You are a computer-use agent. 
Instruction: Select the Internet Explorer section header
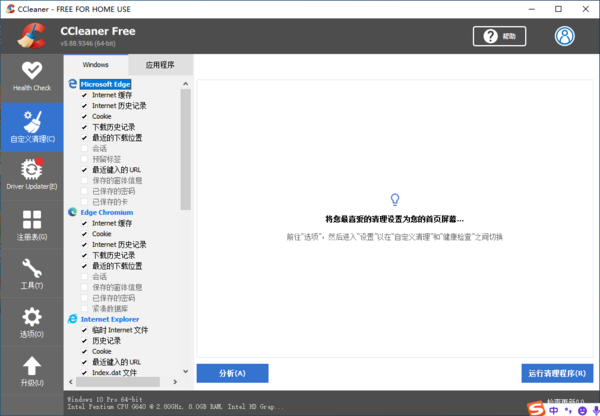pyautogui.click(x=110, y=319)
